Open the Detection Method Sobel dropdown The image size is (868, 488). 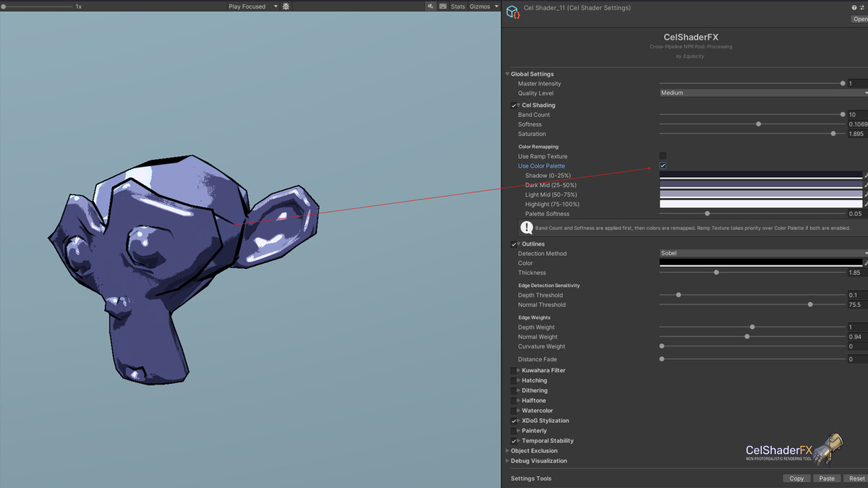763,253
